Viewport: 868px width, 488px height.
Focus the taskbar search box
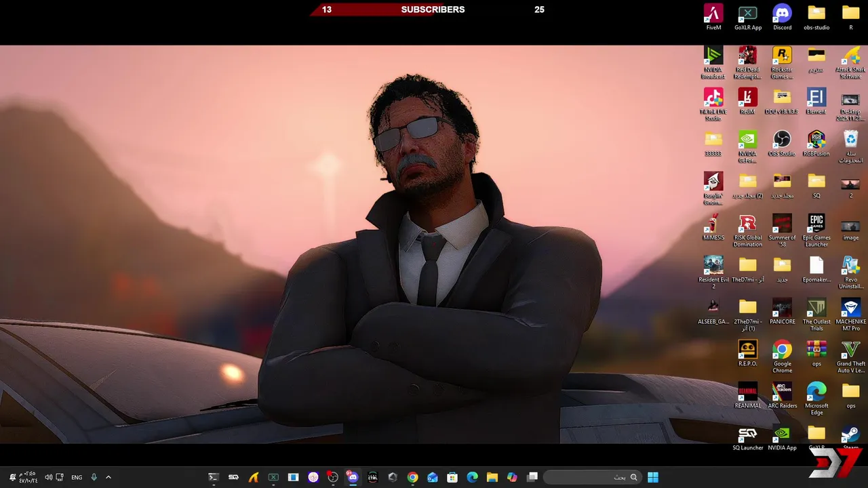click(x=593, y=477)
